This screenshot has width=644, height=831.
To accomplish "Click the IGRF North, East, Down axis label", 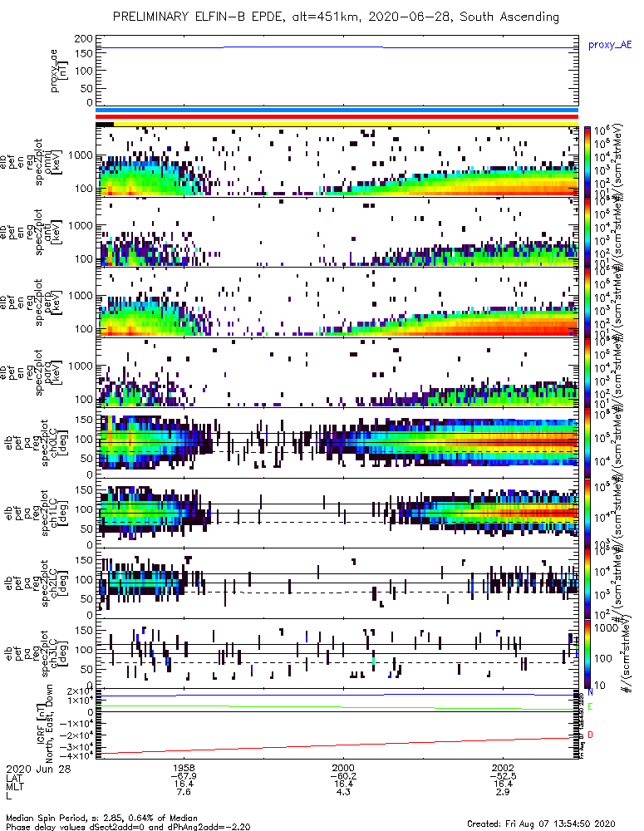I will [45, 723].
